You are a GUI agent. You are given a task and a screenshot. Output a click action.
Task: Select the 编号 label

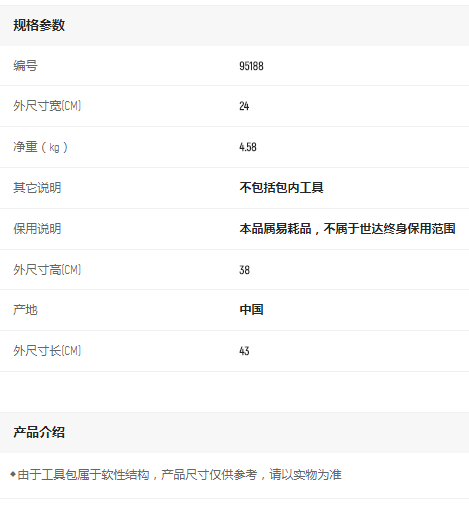(x=25, y=65)
